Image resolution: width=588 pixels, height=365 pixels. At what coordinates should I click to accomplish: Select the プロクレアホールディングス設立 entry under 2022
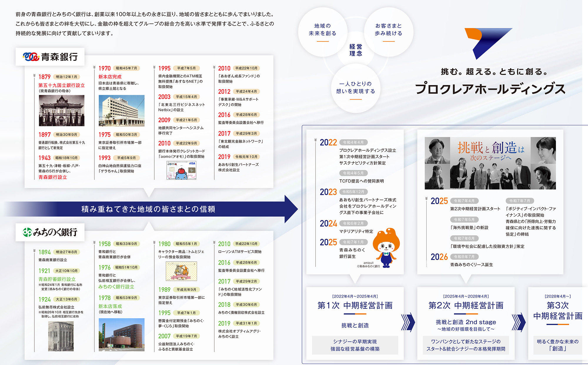(368, 150)
